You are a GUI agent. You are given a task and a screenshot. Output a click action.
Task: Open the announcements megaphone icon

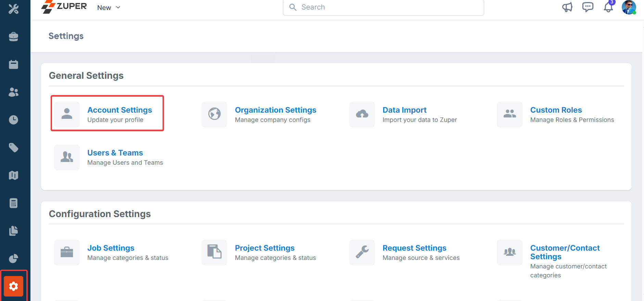click(567, 7)
